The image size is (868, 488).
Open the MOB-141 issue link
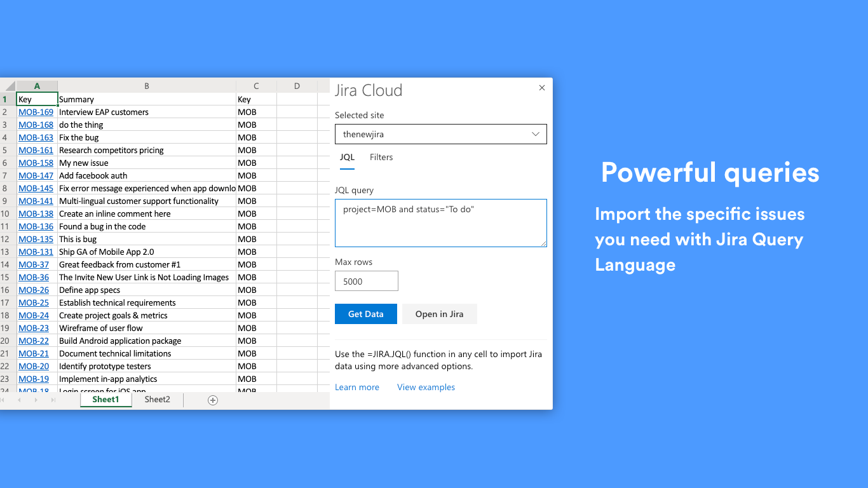[x=36, y=201]
